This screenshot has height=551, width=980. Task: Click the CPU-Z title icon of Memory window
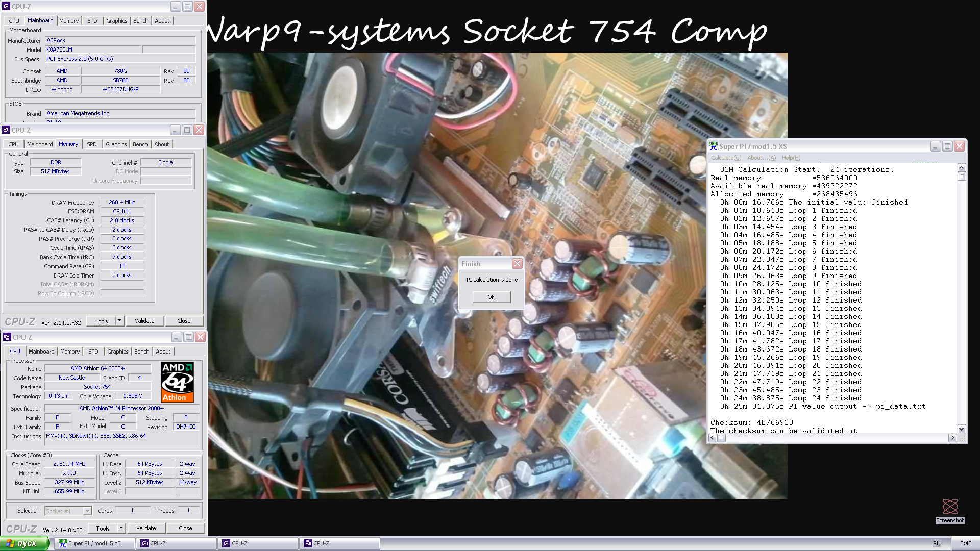[x=6, y=130]
